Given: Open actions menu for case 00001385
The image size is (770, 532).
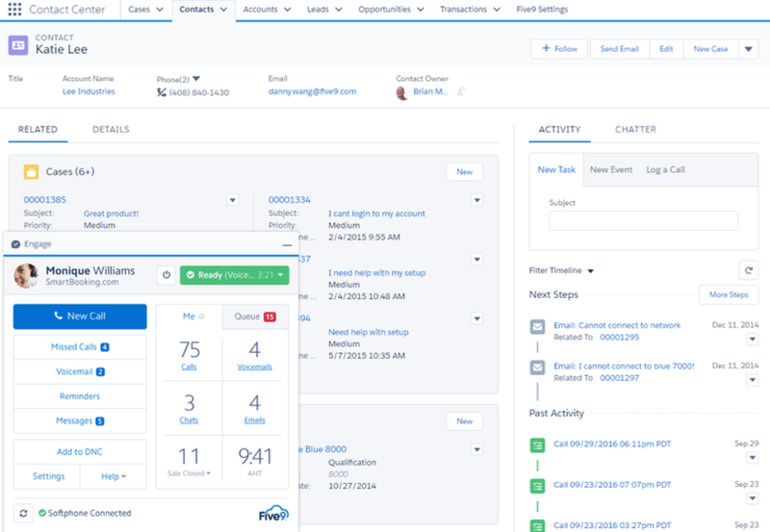Looking at the screenshot, I should (x=232, y=200).
